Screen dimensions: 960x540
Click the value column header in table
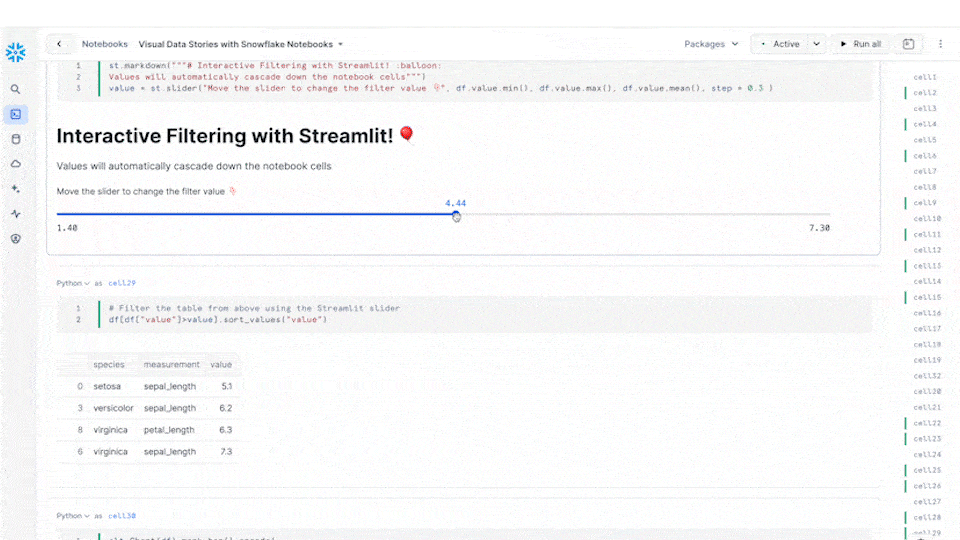coord(220,365)
